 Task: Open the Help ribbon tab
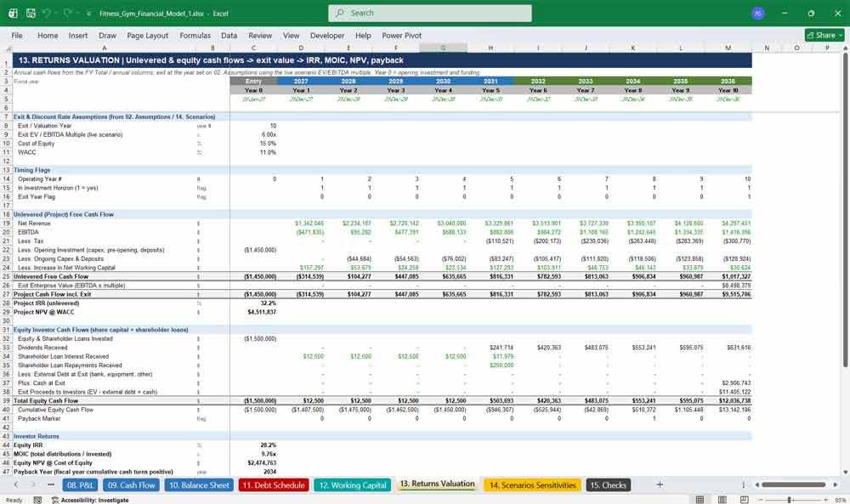coord(363,35)
